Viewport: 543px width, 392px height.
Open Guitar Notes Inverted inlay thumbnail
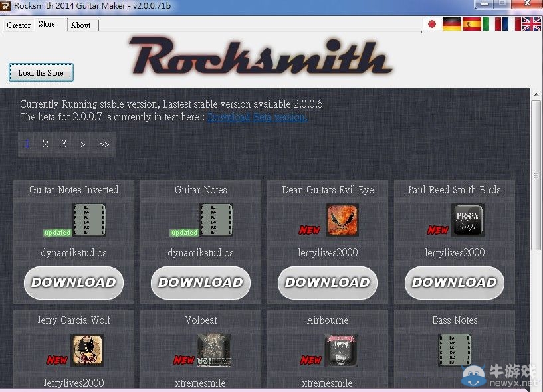pos(89,220)
